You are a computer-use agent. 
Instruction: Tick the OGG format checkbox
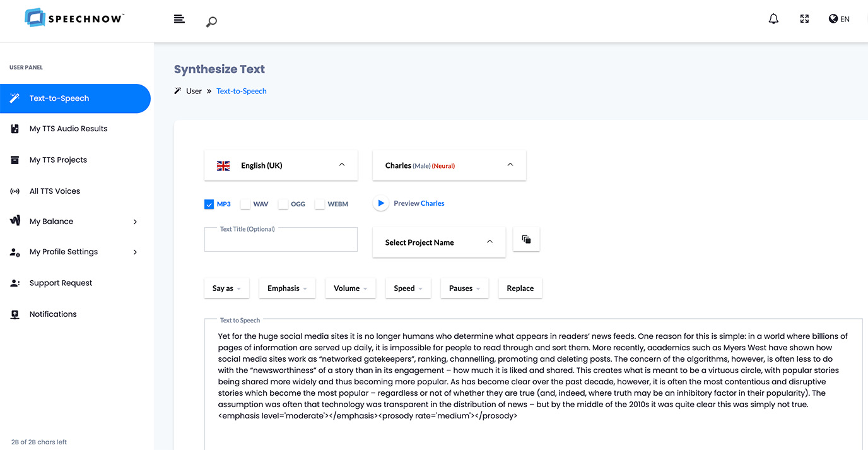click(x=283, y=204)
